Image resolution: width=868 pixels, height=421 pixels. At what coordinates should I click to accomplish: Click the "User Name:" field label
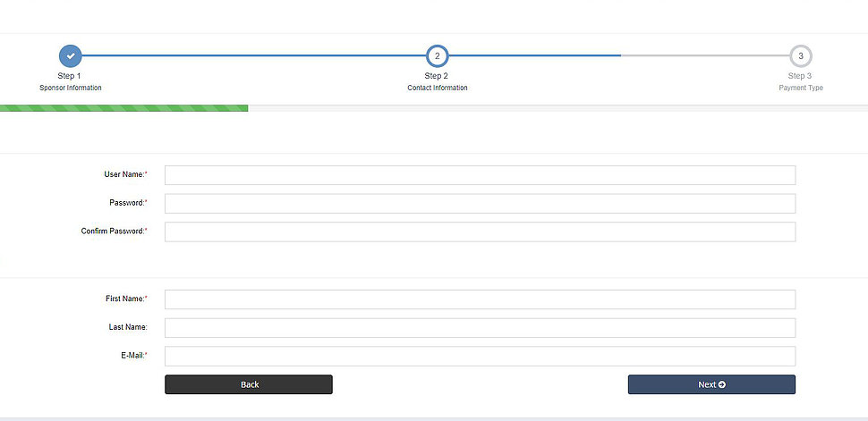pos(123,174)
